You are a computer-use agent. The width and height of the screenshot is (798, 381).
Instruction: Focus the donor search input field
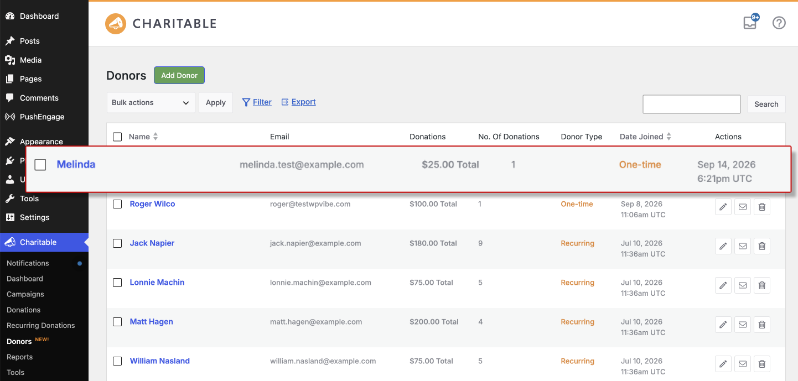tap(691, 104)
